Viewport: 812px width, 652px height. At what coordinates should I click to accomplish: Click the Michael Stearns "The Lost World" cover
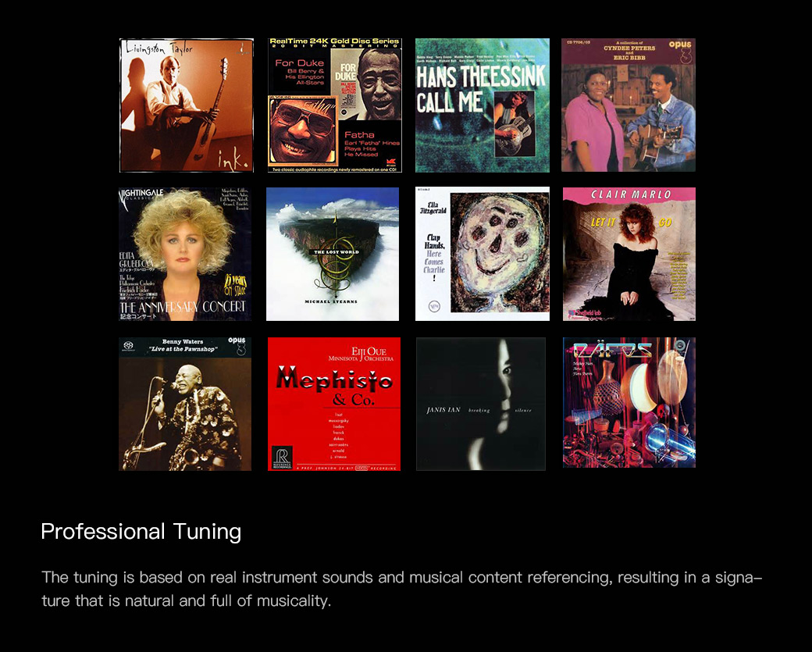coord(333,255)
